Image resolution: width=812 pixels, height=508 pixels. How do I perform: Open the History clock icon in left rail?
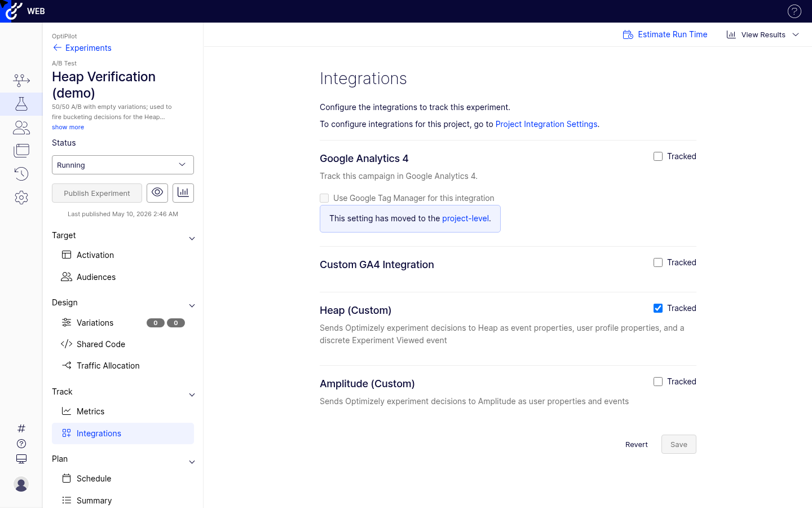coord(21,174)
